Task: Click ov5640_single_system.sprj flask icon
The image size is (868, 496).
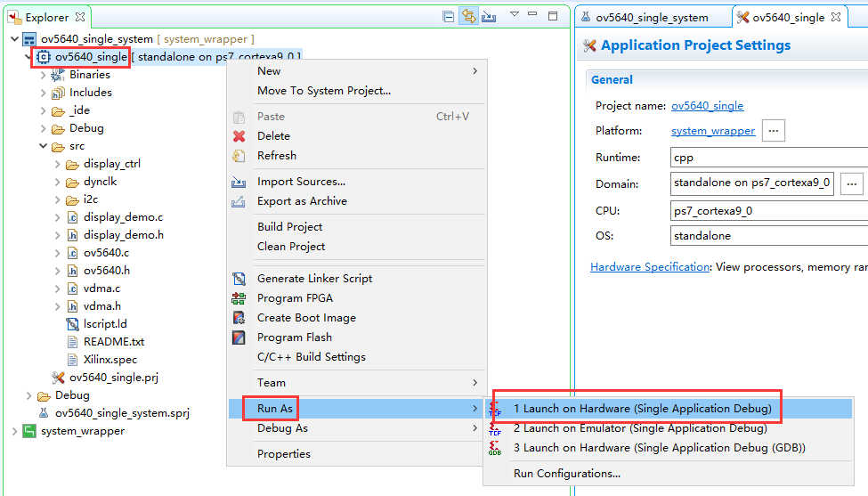Action: click(44, 413)
